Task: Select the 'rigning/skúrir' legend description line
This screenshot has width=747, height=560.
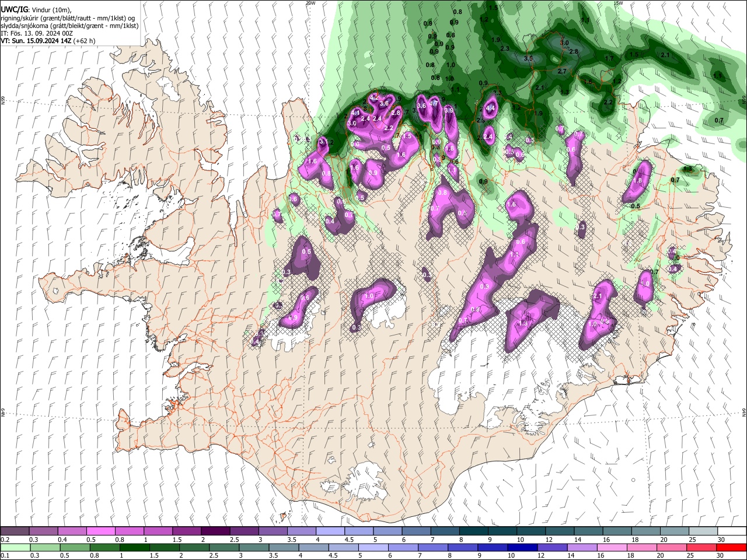Action: (68, 18)
